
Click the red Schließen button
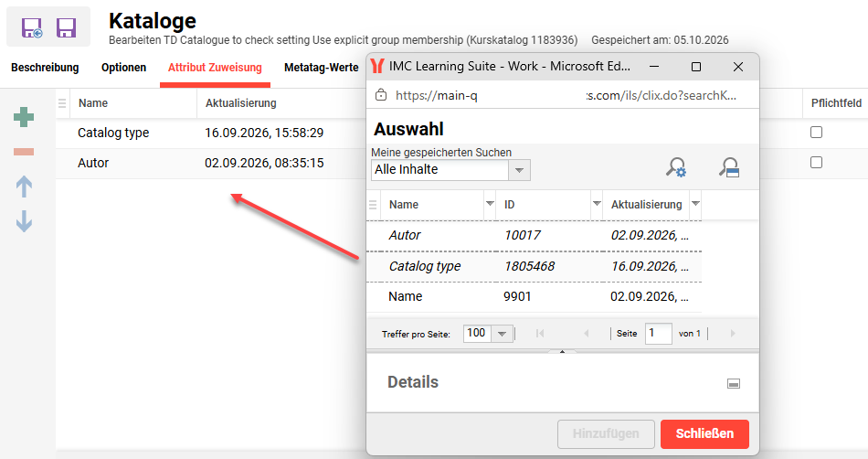coord(704,433)
